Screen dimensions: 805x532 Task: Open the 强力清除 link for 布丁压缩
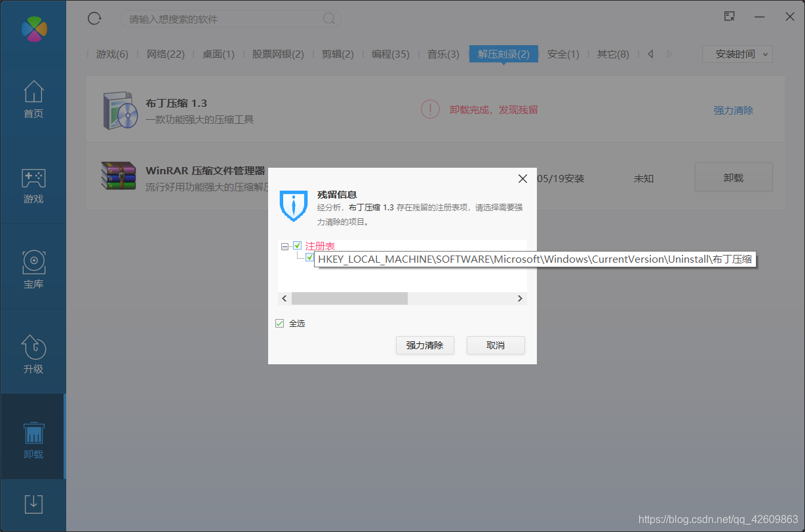(x=734, y=110)
